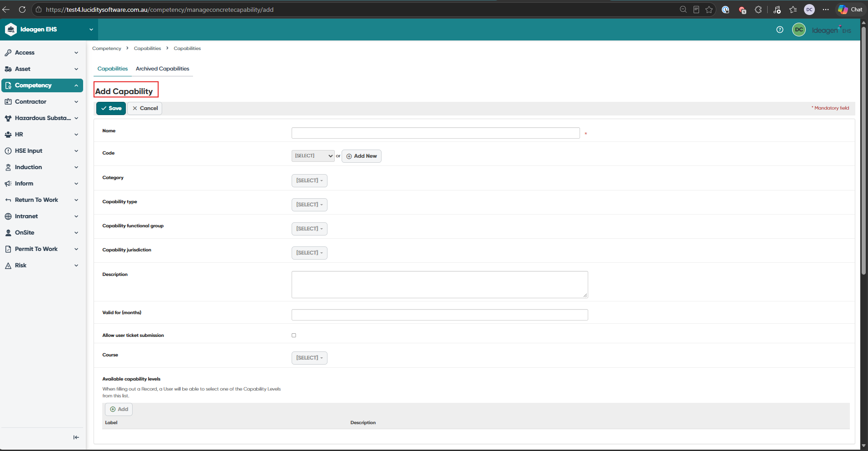
Task: Click the Intranet globe icon
Action: (x=8, y=216)
